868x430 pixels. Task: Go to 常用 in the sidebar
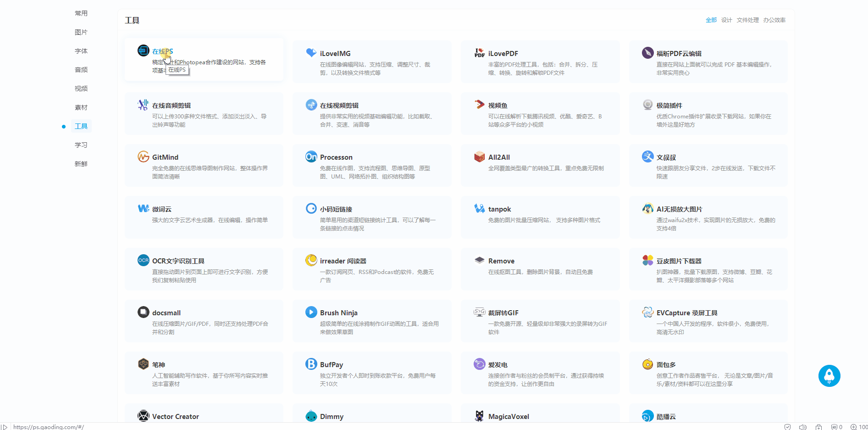tap(81, 13)
